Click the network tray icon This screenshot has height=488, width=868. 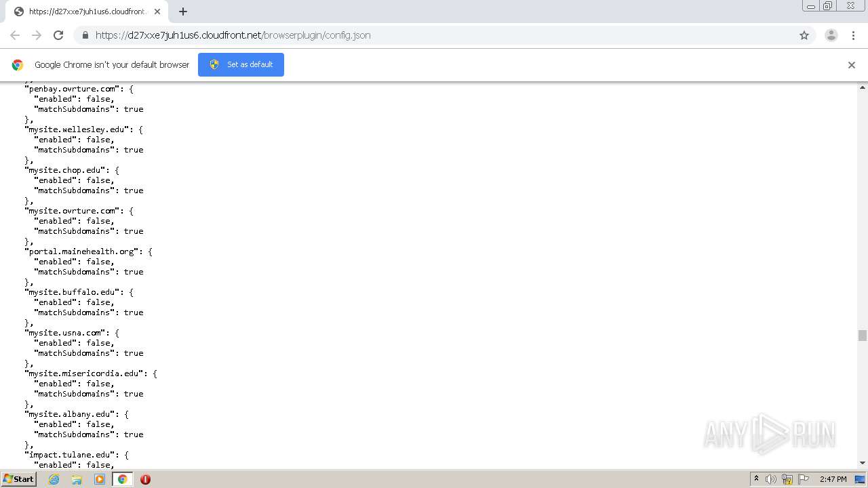787,479
